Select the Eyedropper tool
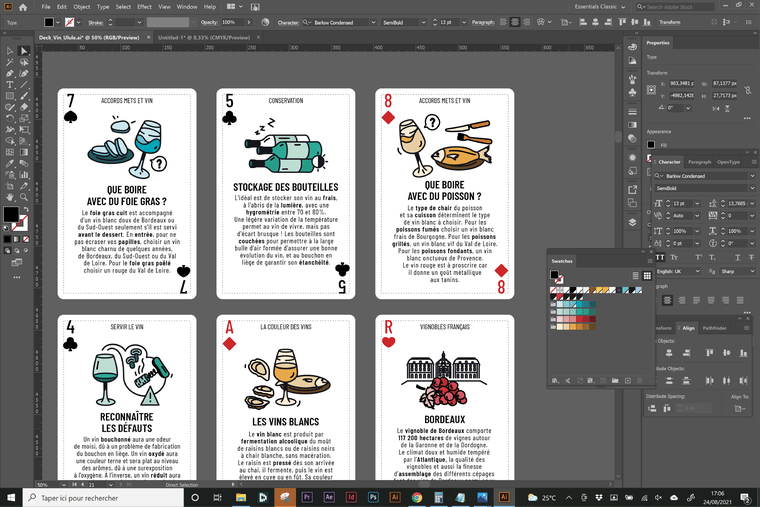Screen dimensions: 760x507 pos(10,163)
